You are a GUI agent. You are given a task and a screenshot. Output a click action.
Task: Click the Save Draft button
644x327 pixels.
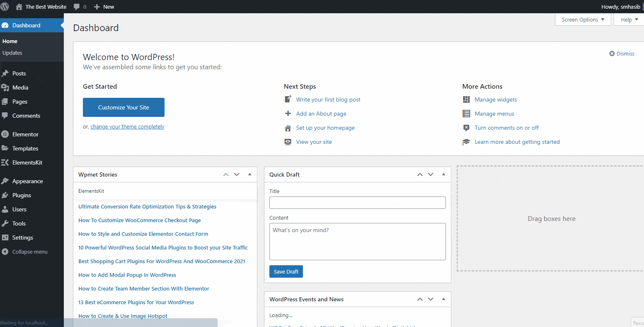click(x=286, y=271)
